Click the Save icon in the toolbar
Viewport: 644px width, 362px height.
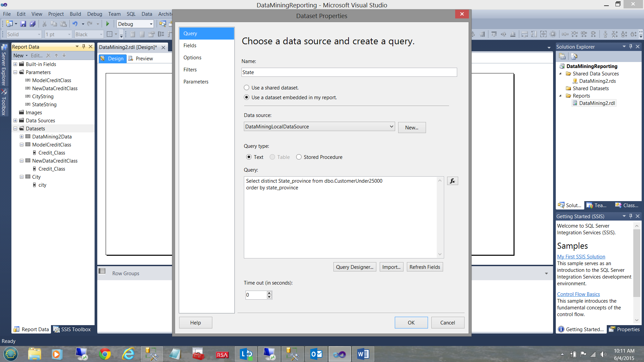coord(23,24)
